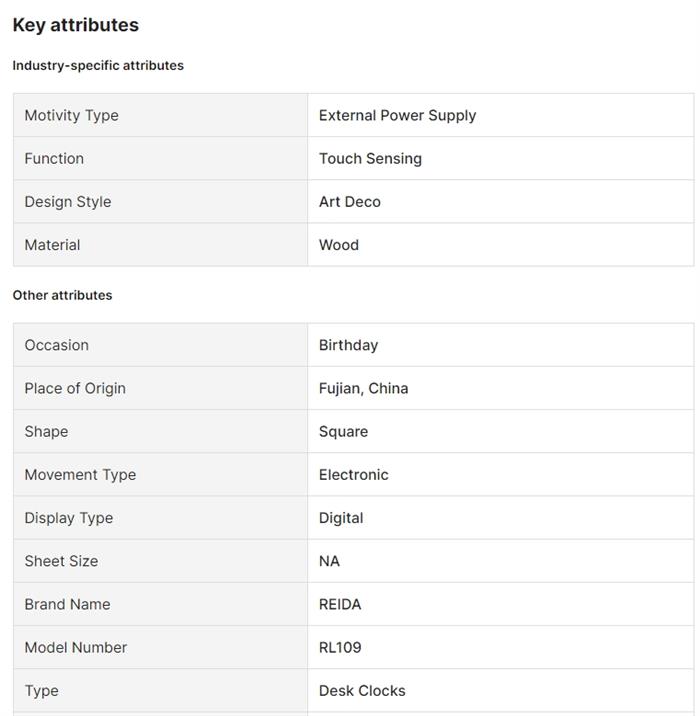
Task: Click the Display Type label
Action: click(x=69, y=517)
